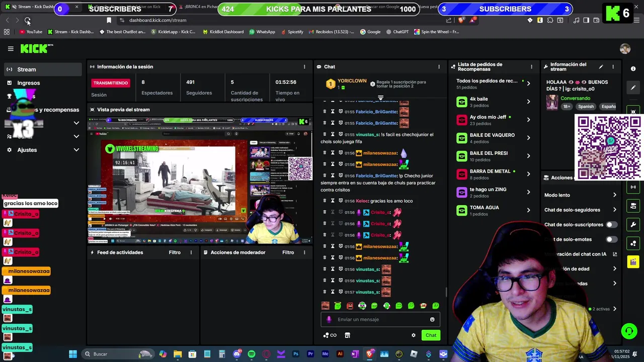Click the Spanish tag chip
The height and width of the screenshot is (362, 644).
point(586,107)
